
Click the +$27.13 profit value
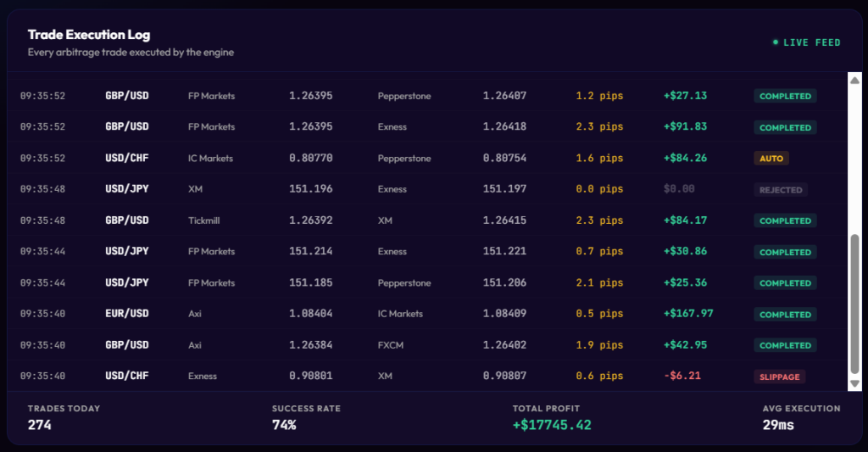point(685,96)
